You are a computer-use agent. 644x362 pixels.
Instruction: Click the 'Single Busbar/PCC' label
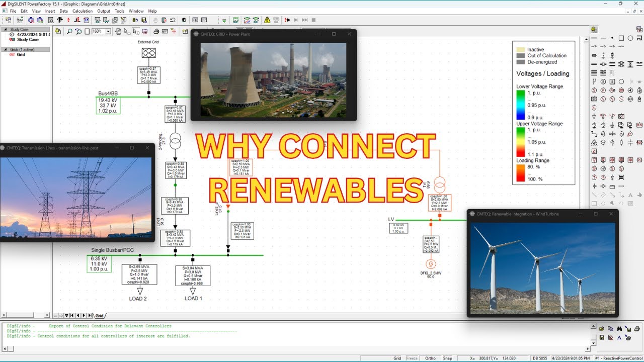click(112, 250)
